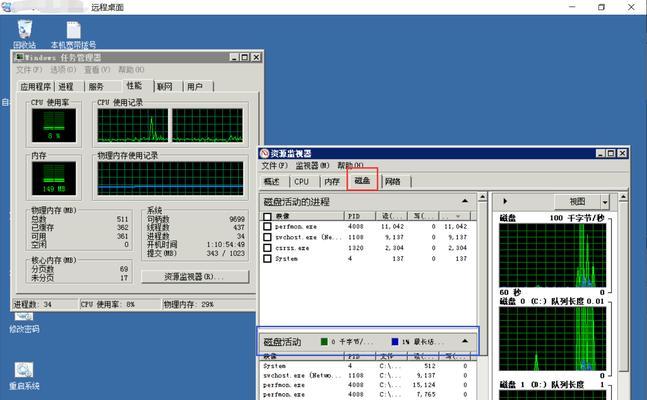The height and width of the screenshot is (400, 647).
Task: Click the 资源监视器(R)... button
Action: click(195, 277)
